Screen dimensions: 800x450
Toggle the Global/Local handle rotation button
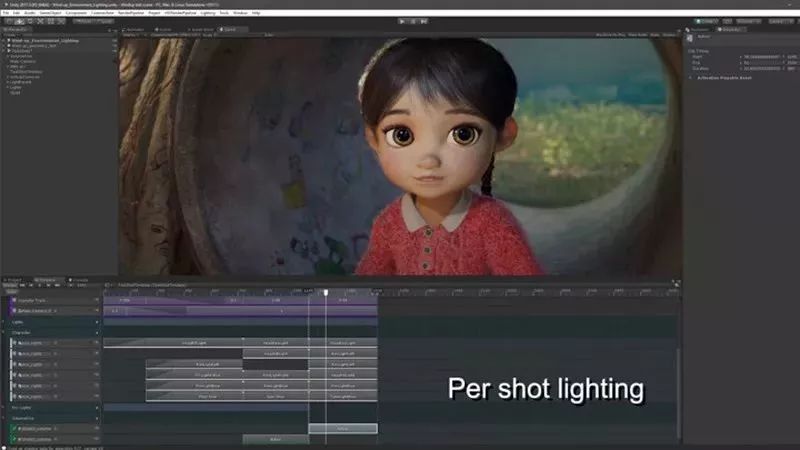104,21
